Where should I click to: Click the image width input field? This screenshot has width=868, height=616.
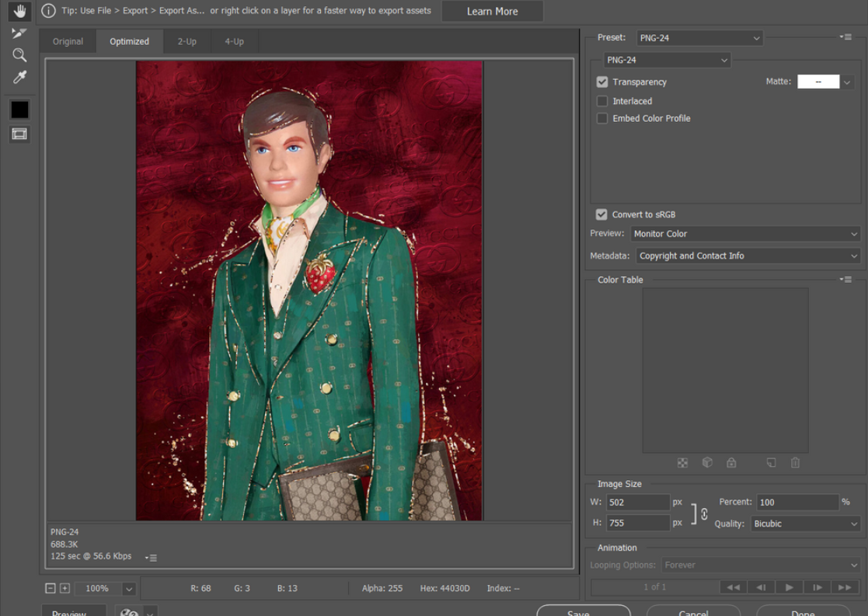(x=637, y=503)
